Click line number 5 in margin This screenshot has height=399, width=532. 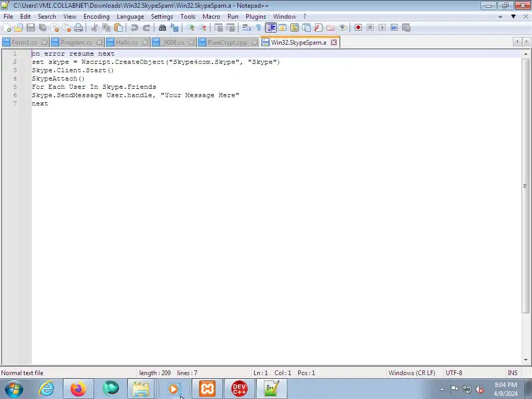[15, 87]
